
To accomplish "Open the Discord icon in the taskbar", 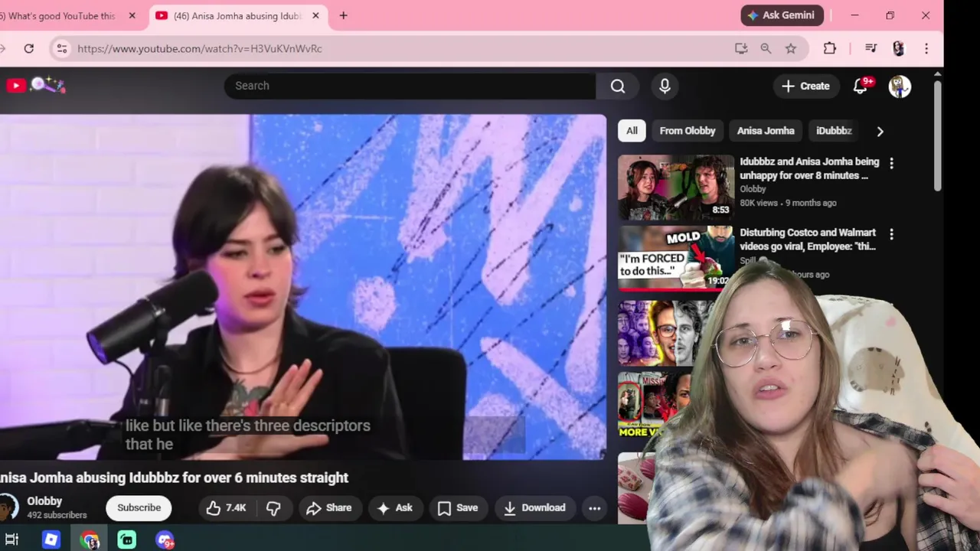I will [165, 540].
